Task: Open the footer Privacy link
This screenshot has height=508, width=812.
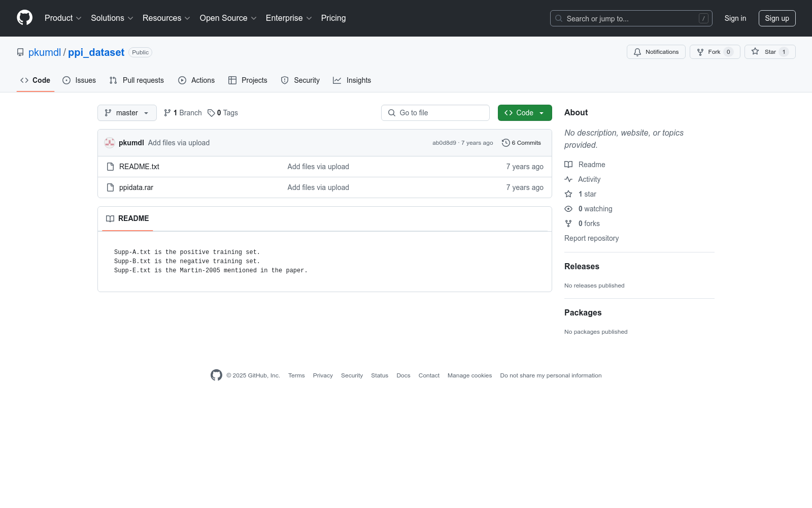Action: pos(323,375)
